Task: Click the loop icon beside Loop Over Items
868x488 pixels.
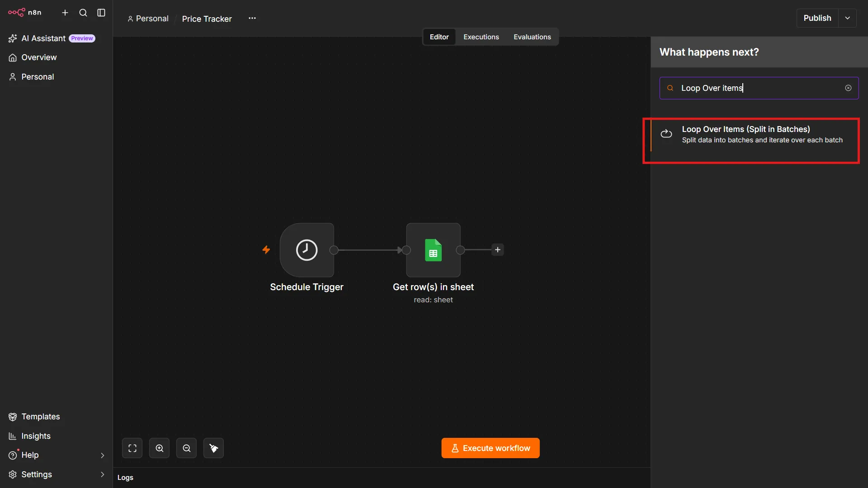Action: (666, 134)
